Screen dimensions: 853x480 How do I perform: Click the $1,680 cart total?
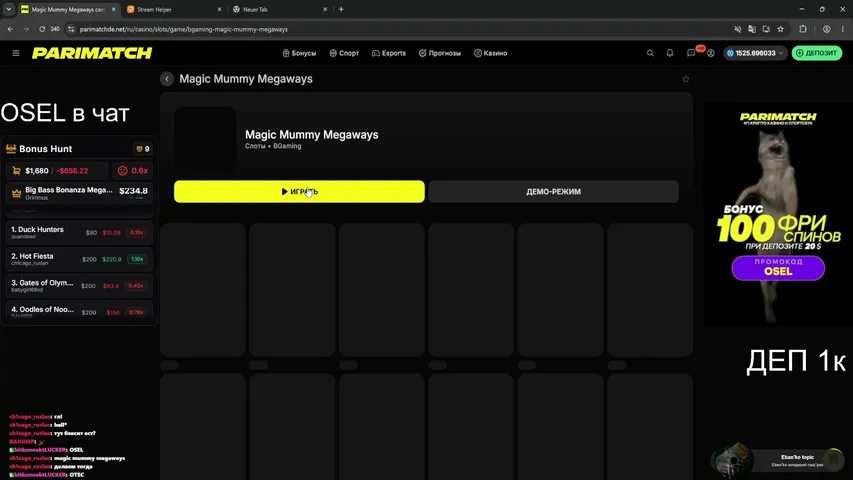pyautogui.click(x=36, y=171)
